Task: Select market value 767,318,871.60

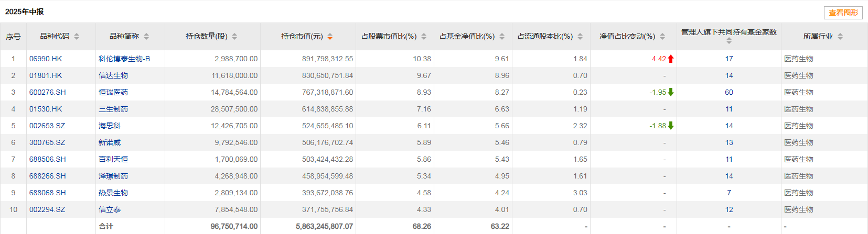Action: coord(327,92)
